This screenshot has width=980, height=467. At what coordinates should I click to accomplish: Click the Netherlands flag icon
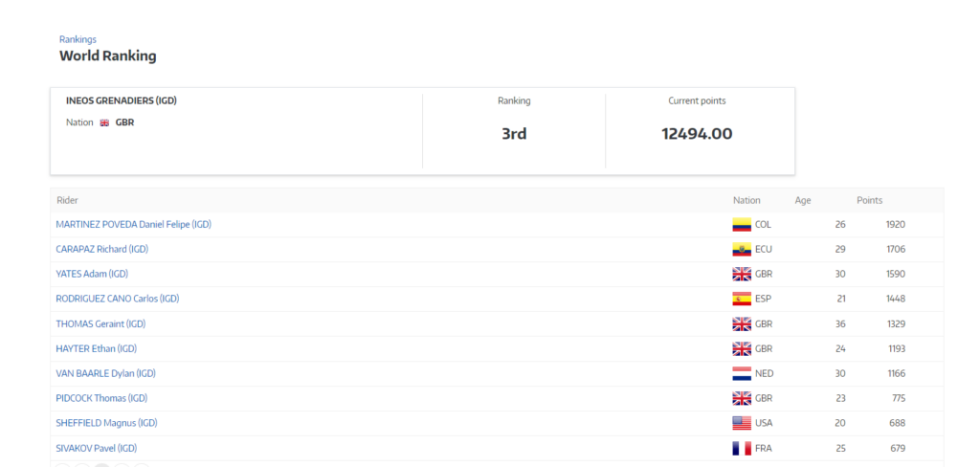[741, 373]
